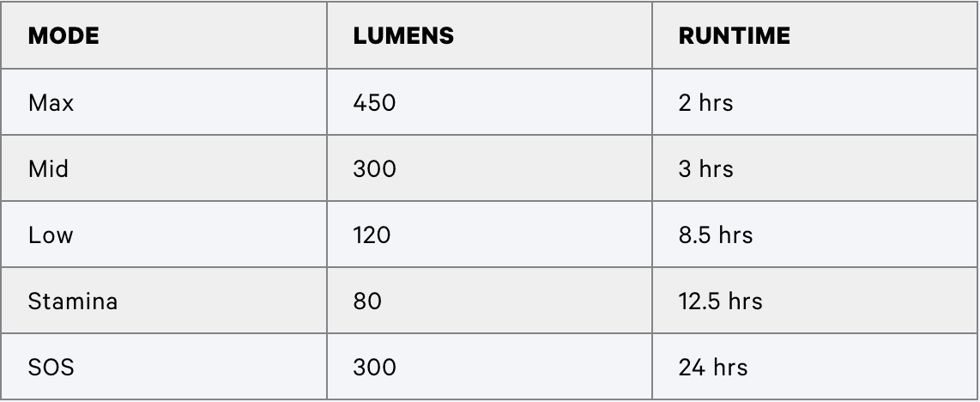The height and width of the screenshot is (402, 980).
Task: Click the 300 lumens value in Mid row
Action: 374,169
